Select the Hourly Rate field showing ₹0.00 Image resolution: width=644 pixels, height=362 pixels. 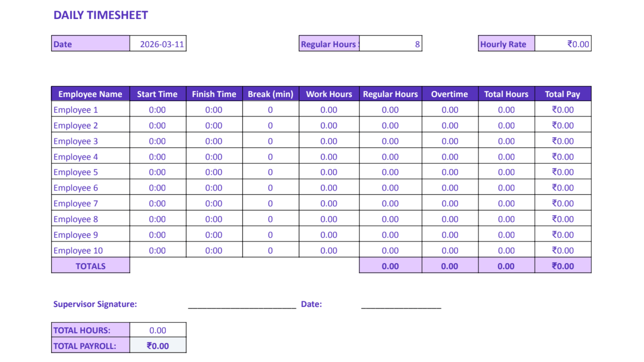(563, 44)
